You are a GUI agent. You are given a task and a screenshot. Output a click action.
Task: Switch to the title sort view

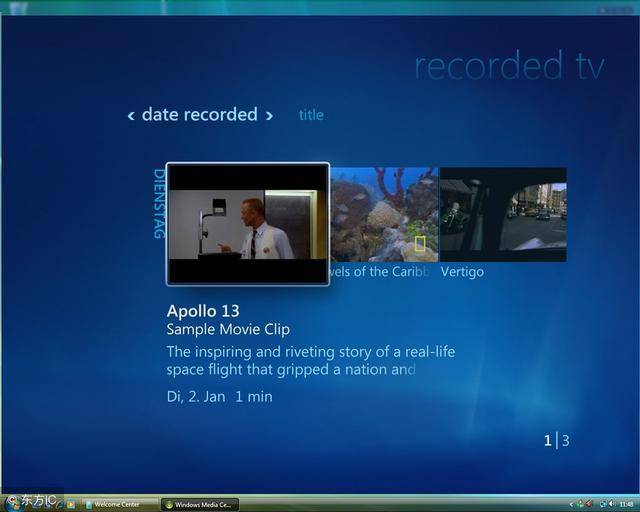click(311, 115)
